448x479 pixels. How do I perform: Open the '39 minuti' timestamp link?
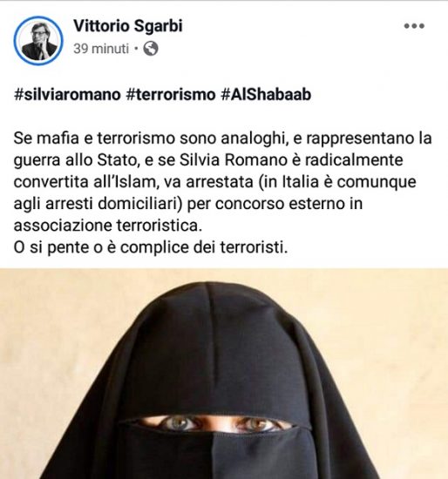click(101, 49)
